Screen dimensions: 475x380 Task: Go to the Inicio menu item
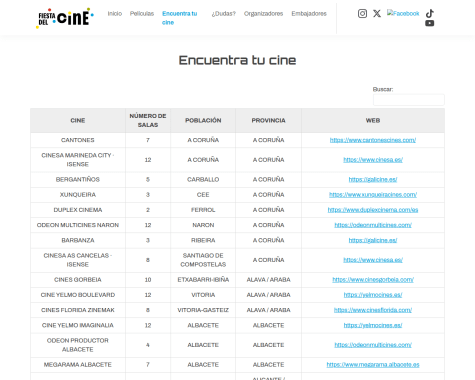click(x=115, y=14)
